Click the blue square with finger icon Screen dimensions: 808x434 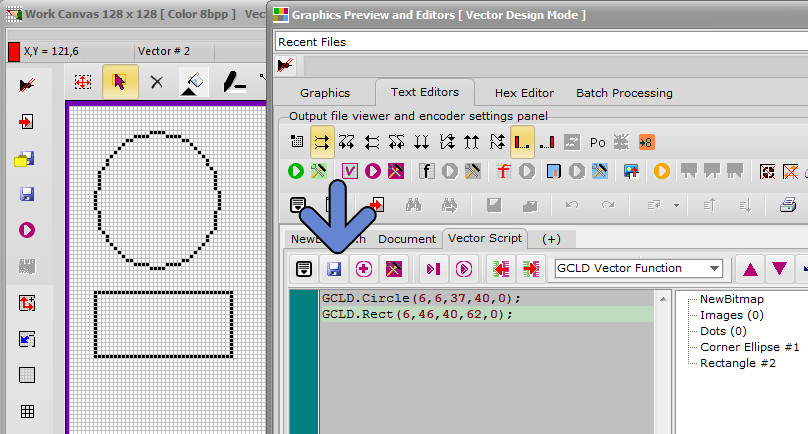click(553, 171)
